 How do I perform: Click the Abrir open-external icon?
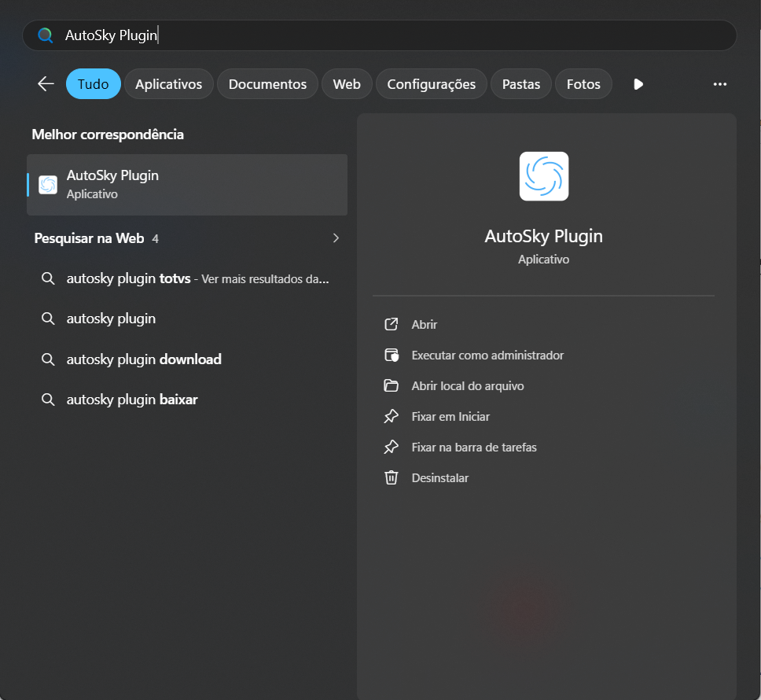click(x=392, y=324)
